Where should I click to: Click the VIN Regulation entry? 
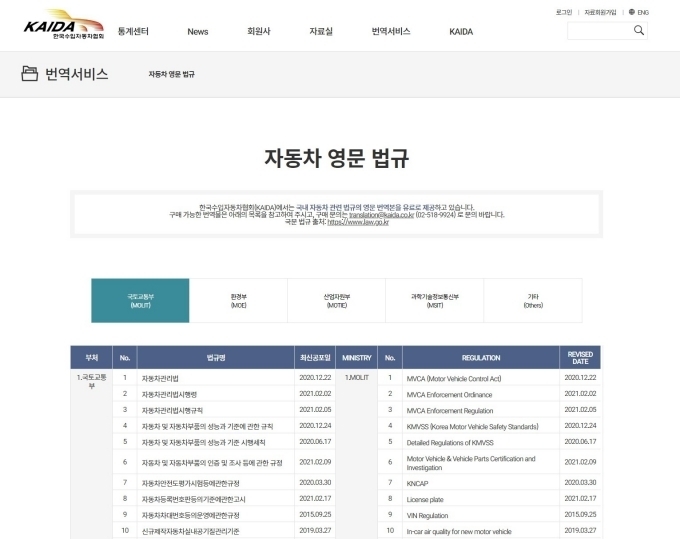pyautogui.click(x=427, y=516)
